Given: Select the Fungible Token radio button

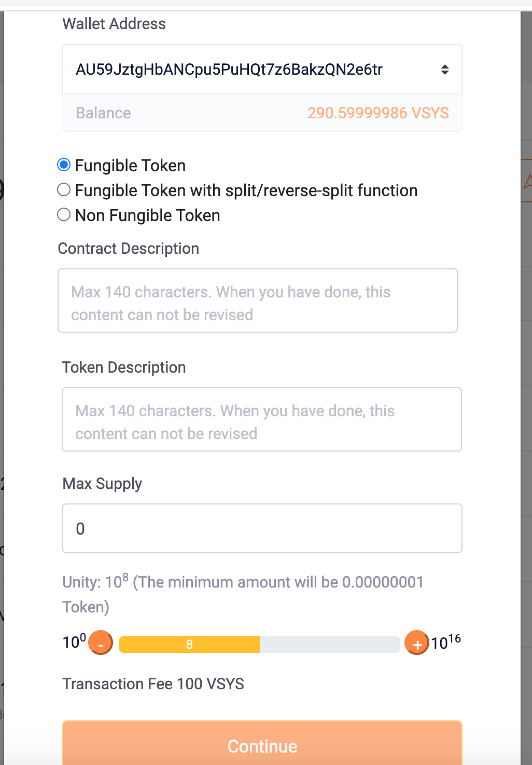Looking at the screenshot, I should 63,164.
